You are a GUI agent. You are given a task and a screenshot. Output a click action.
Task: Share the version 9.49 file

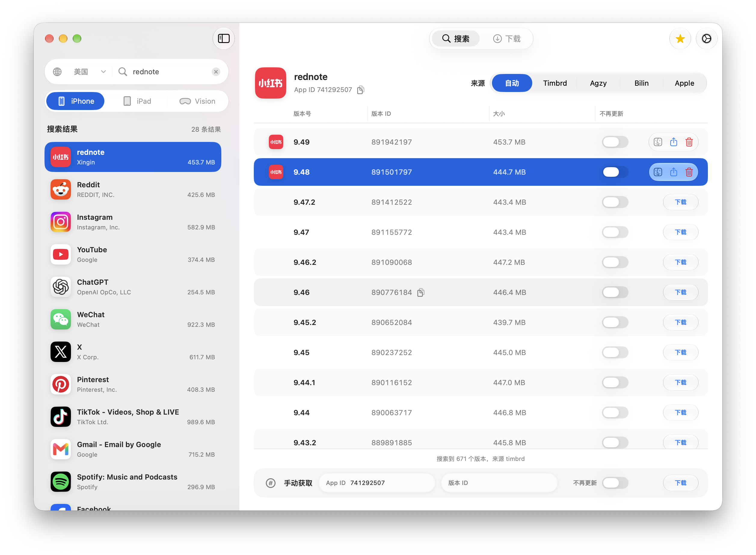click(673, 142)
